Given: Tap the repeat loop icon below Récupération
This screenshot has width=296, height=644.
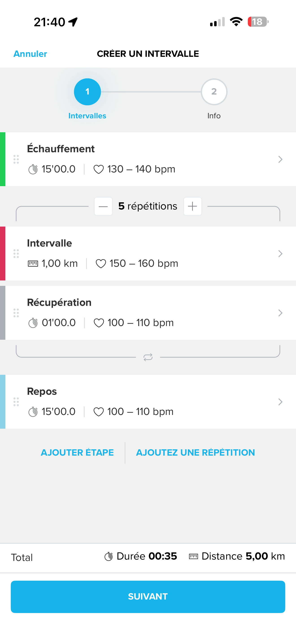Looking at the screenshot, I should [148, 357].
